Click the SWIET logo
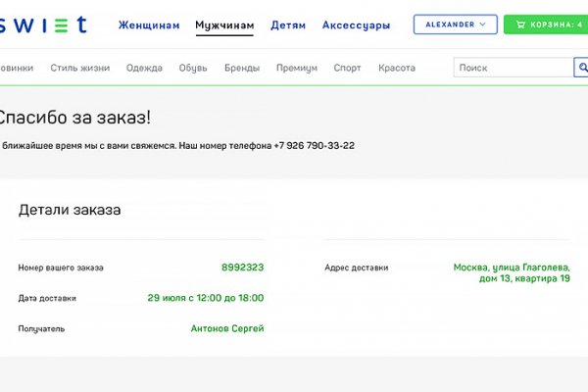Viewport: 588px width, 392px height. [44, 24]
